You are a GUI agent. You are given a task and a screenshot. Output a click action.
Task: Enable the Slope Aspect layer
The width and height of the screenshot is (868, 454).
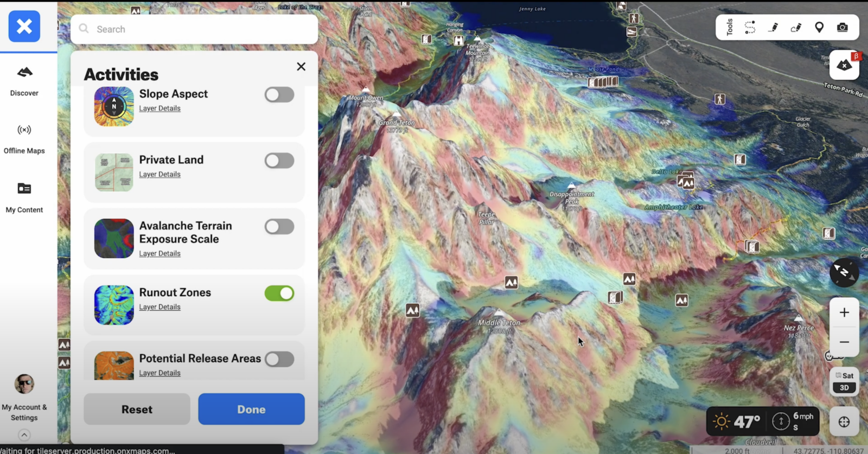[x=279, y=95]
